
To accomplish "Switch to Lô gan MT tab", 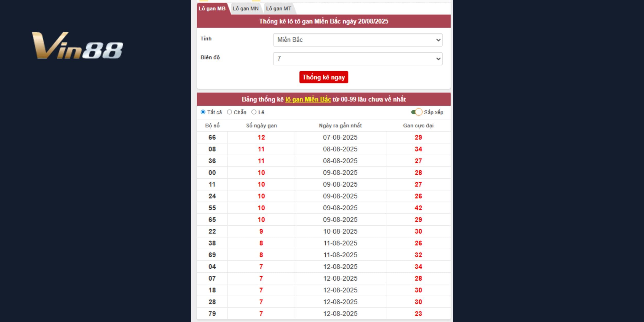I will pyautogui.click(x=278, y=9).
